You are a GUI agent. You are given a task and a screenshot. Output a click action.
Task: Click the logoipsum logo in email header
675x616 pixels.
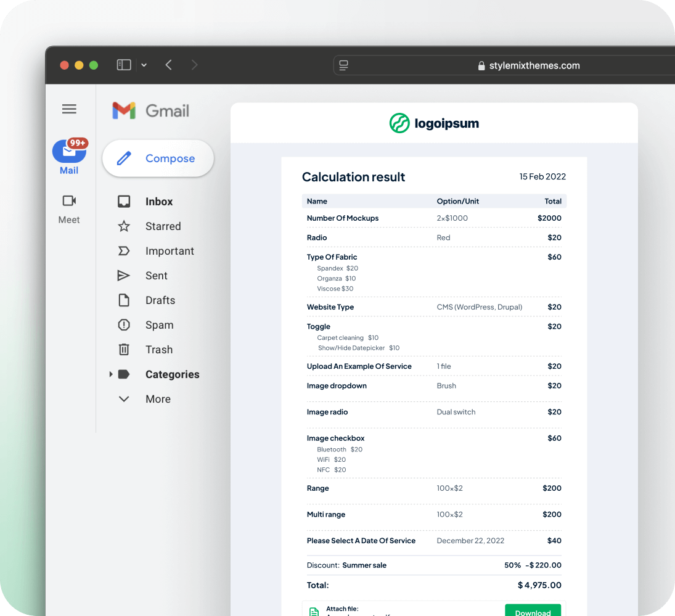tap(434, 123)
